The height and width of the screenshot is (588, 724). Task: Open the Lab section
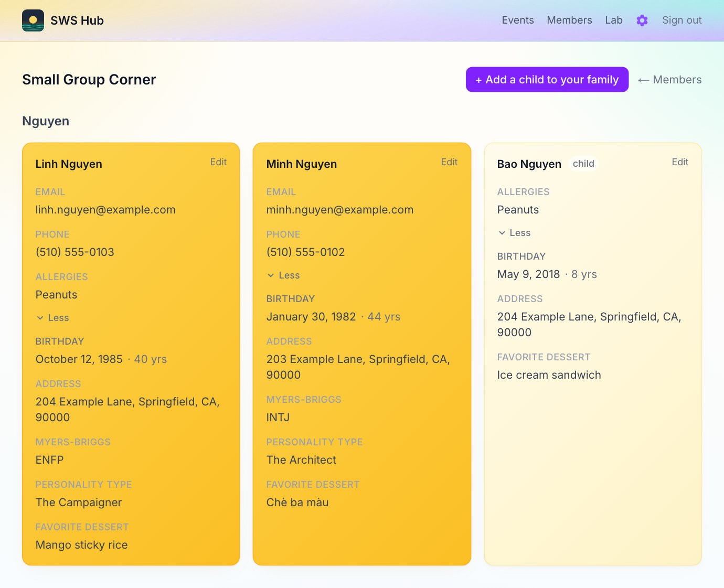(614, 20)
